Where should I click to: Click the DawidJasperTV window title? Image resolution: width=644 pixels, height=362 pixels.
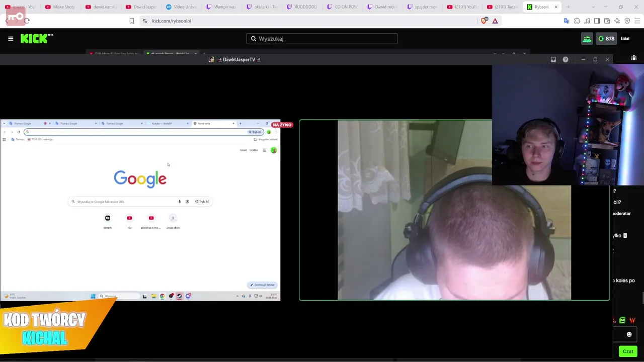[239, 60]
